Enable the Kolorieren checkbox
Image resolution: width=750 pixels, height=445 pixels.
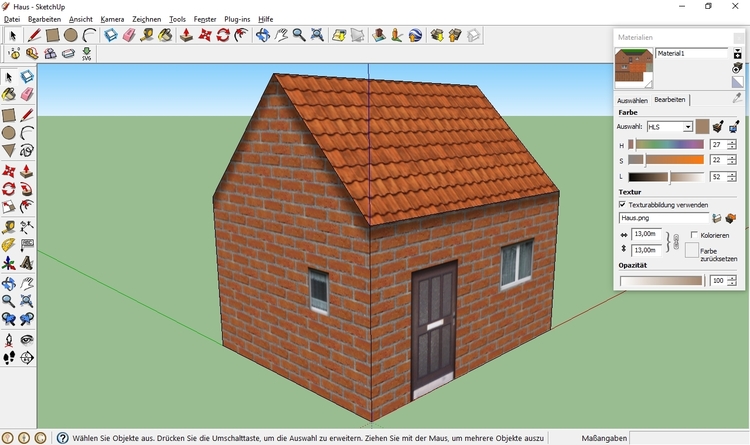click(694, 235)
